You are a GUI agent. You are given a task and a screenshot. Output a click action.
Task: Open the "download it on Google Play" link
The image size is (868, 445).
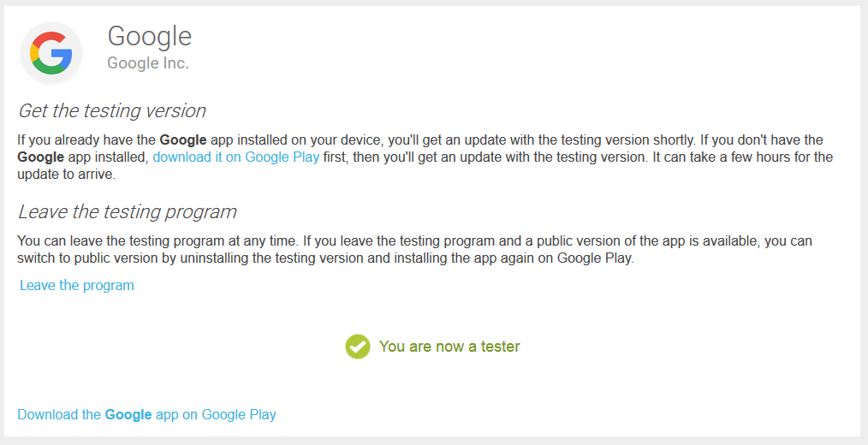pos(235,157)
